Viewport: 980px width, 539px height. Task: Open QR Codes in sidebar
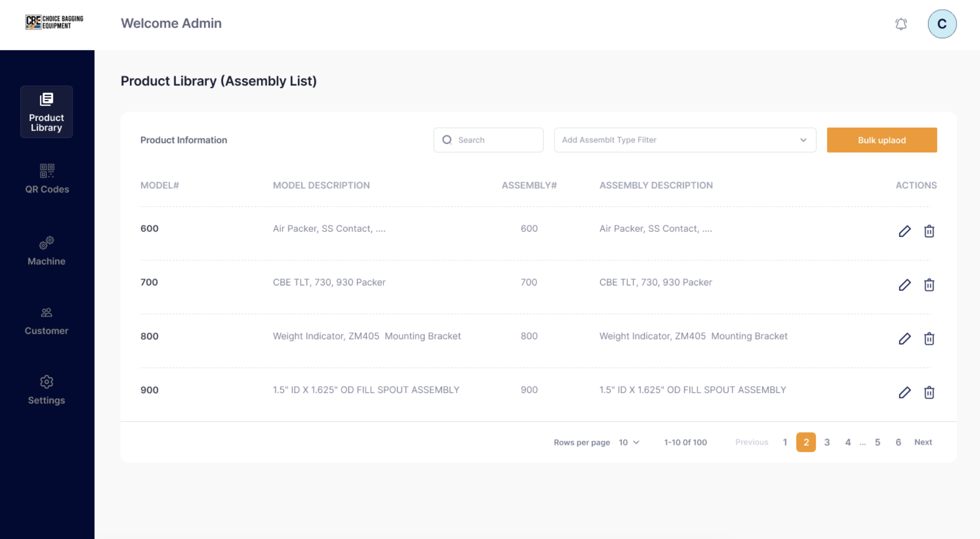[47, 178]
